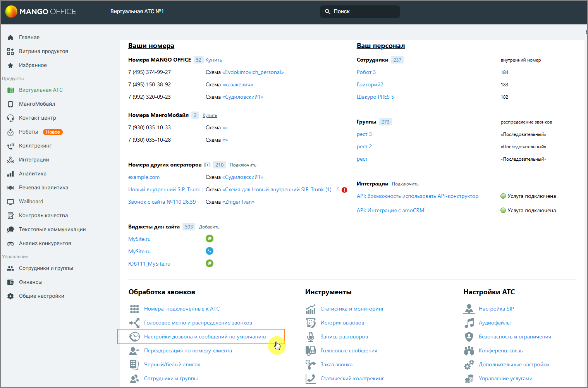Click Добавить next to Виджеты для сайта

coord(209,227)
